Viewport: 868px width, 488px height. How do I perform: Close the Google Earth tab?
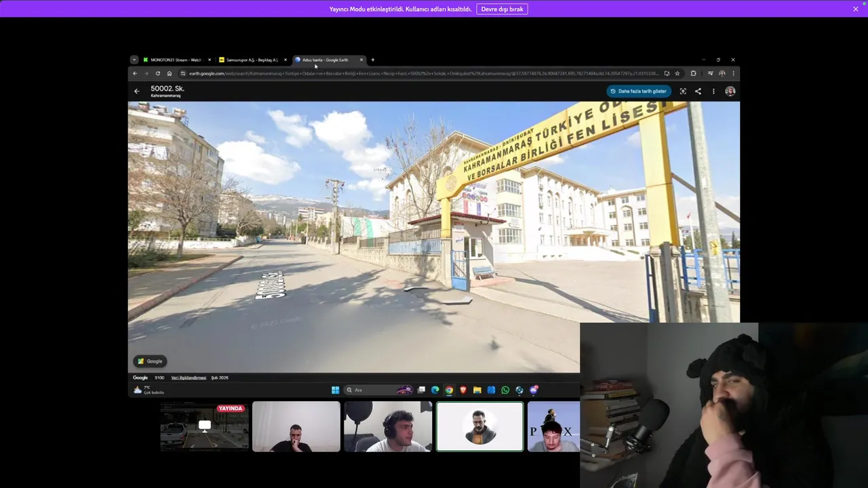pyautogui.click(x=361, y=60)
